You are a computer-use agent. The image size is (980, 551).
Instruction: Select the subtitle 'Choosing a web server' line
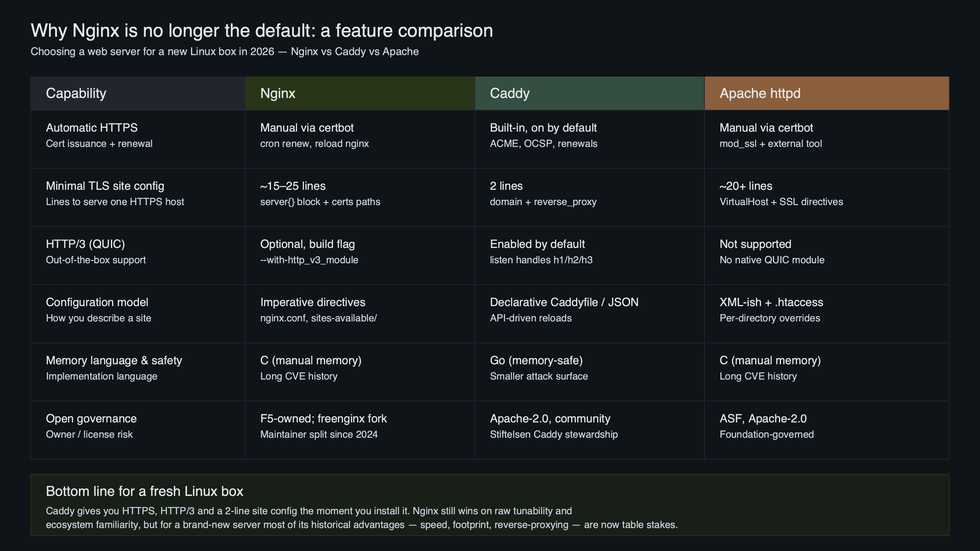225,52
